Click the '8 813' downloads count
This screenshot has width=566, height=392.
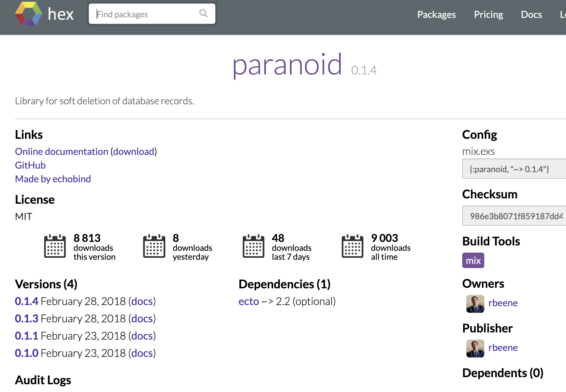point(87,238)
